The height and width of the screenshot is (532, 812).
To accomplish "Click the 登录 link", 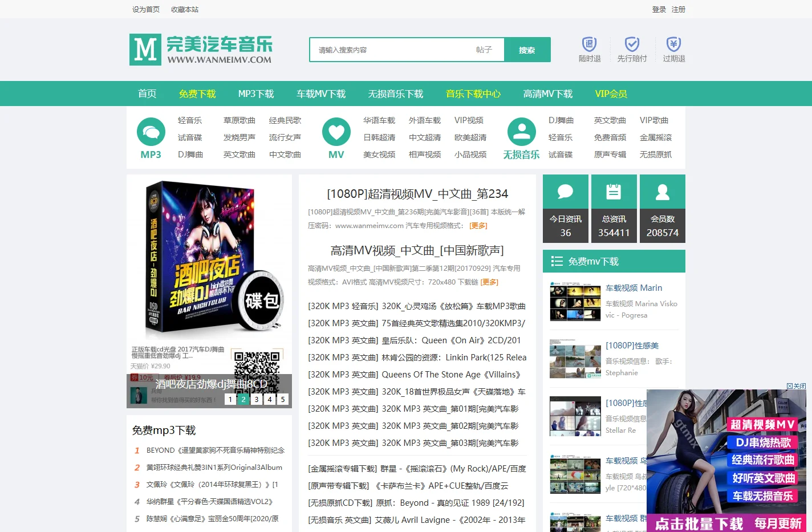I will [659, 10].
